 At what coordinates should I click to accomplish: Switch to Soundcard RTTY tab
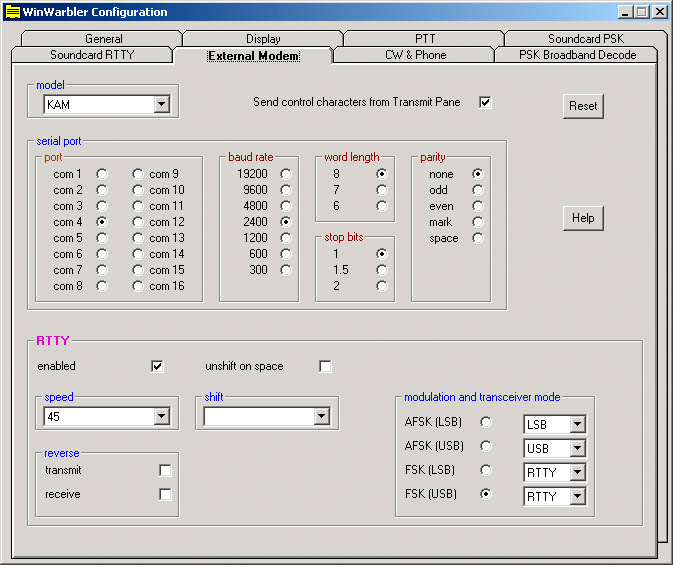[92, 55]
